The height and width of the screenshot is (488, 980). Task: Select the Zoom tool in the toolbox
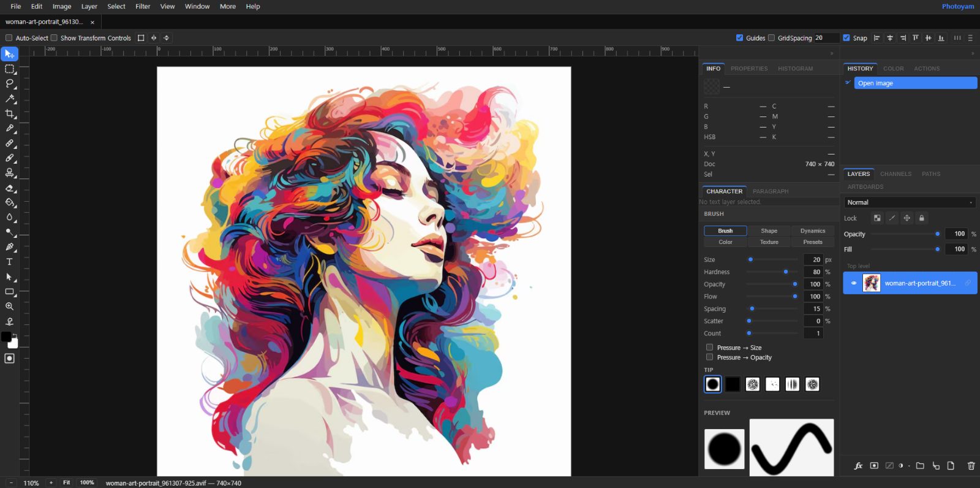(x=9, y=307)
